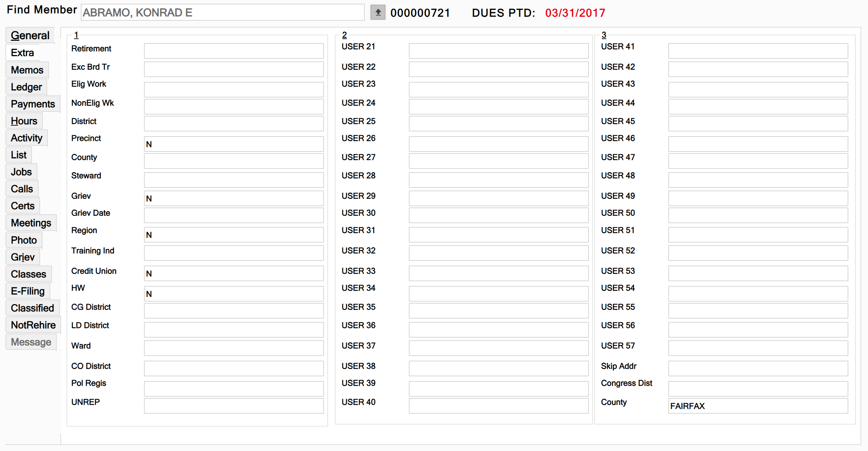Switch to the Ledger tab
Viewport: 868px width, 451px height.
(x=26, y=87)
